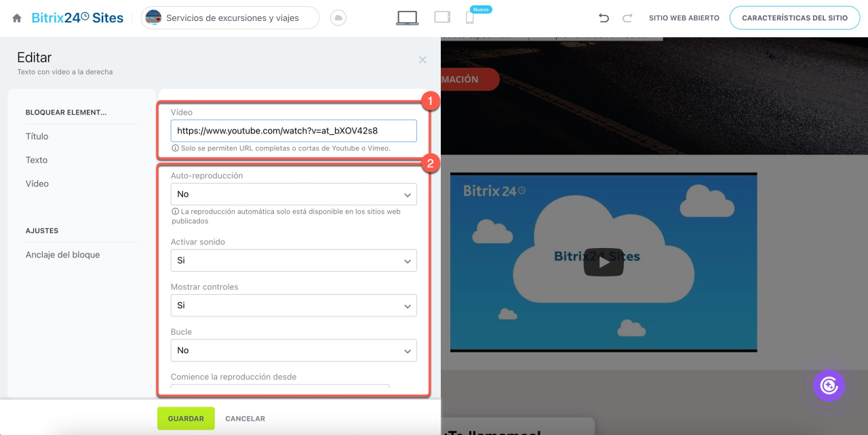Click the cloud icon beside site name
The height and width of the screenshot is (435, 868).
pos(338,18)
